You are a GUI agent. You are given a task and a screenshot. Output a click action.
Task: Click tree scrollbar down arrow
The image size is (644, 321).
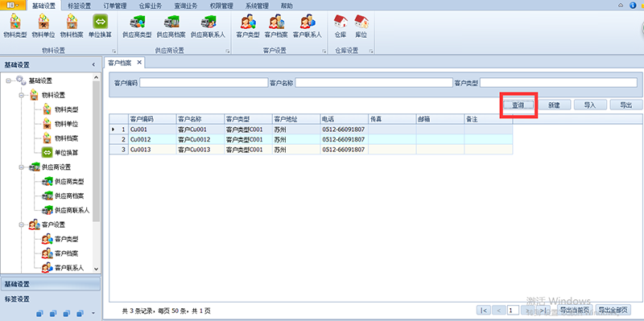96,269
